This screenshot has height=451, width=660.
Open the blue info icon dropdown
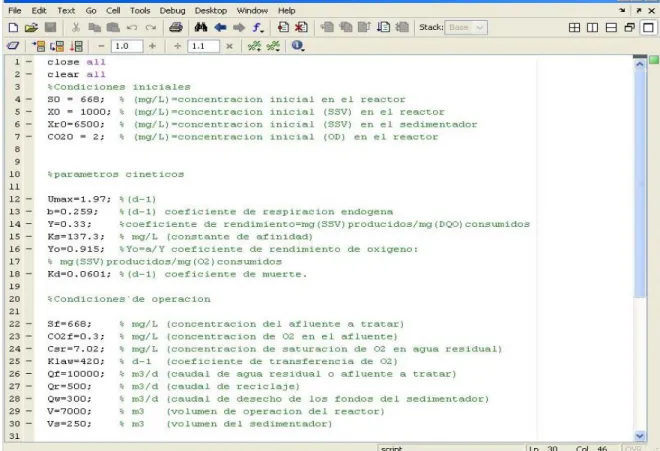pos(298,45)
